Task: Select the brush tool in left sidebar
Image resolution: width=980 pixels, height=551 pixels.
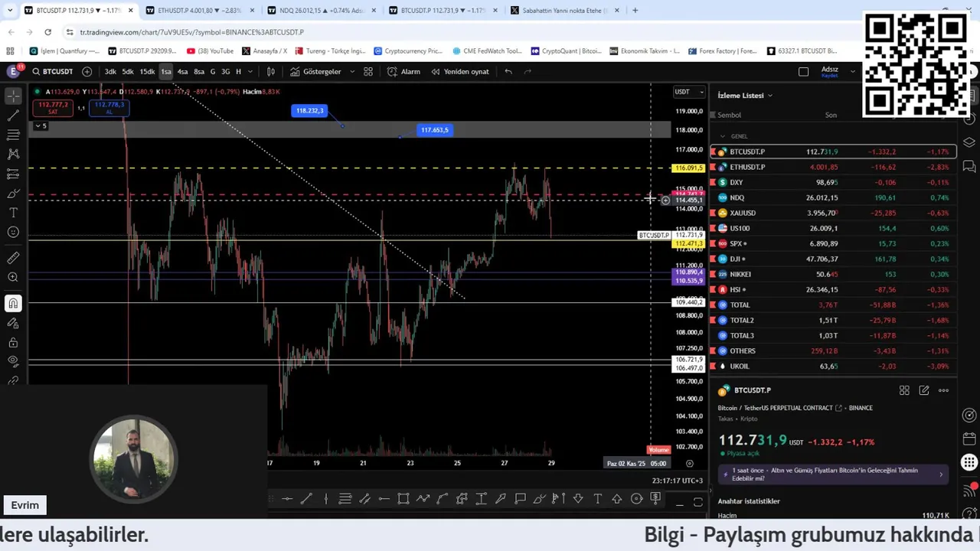Action: click(13, 193)
